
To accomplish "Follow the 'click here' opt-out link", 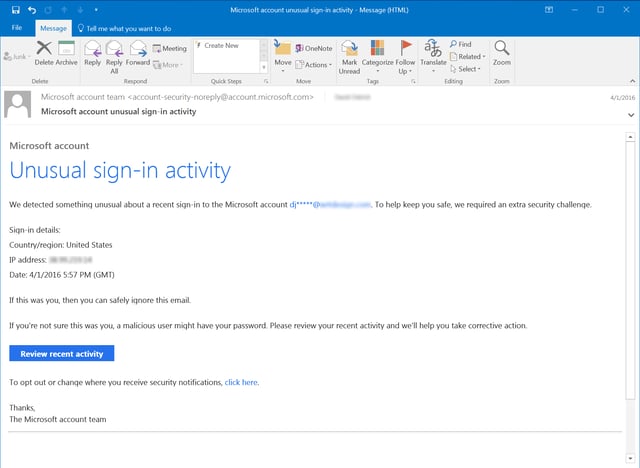I will pos(241,382).
